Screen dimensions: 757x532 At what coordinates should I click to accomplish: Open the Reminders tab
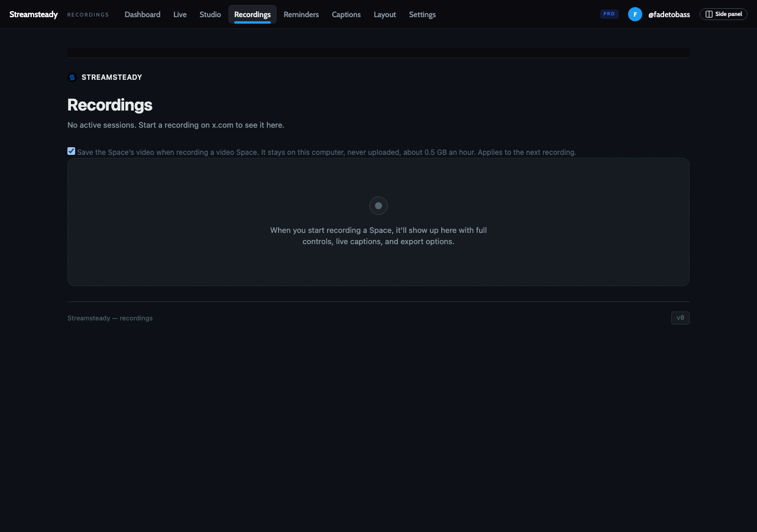(301, 14)
